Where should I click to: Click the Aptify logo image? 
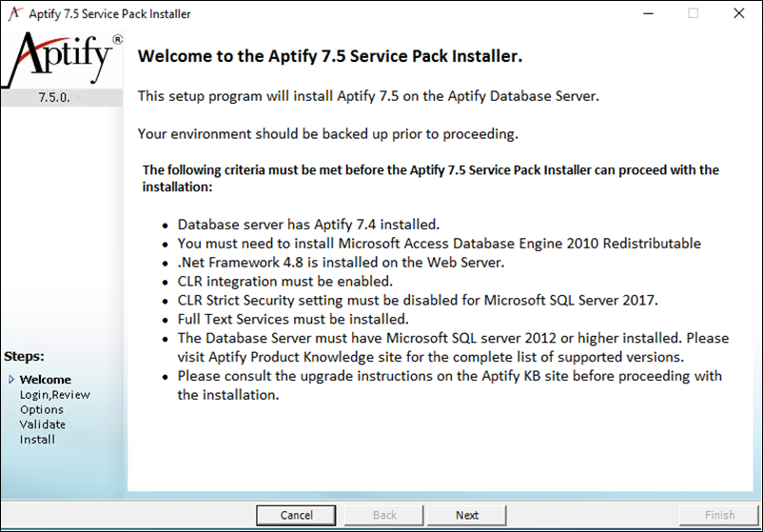[62, 59]
